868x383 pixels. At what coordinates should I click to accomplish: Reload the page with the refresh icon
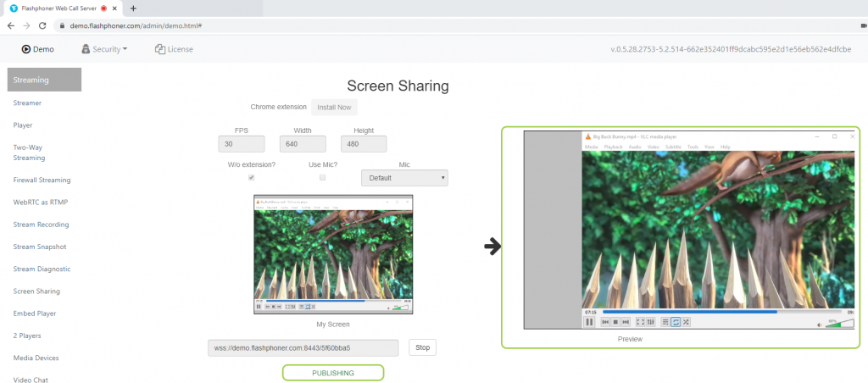click(x=42, y=25)
